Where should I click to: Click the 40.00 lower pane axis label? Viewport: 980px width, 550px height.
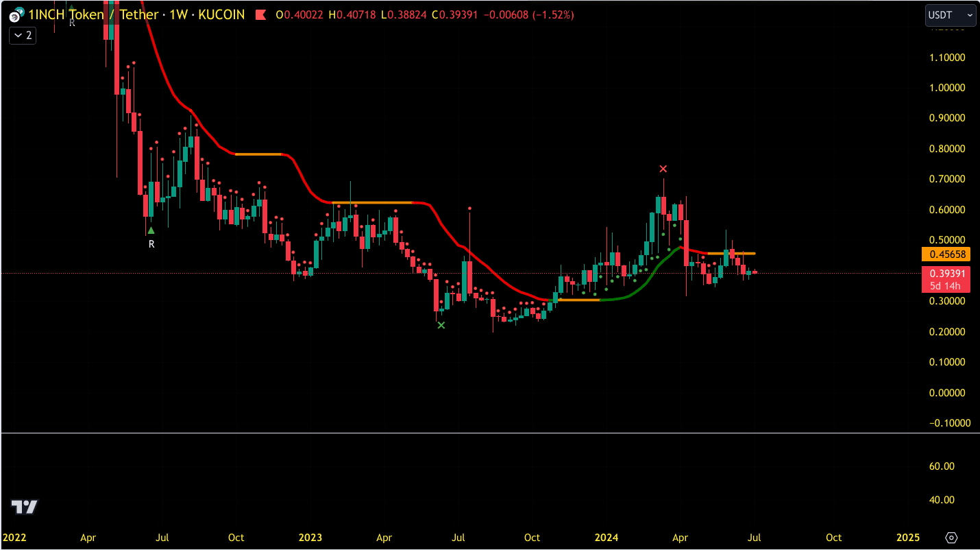(x=942, y=500)
